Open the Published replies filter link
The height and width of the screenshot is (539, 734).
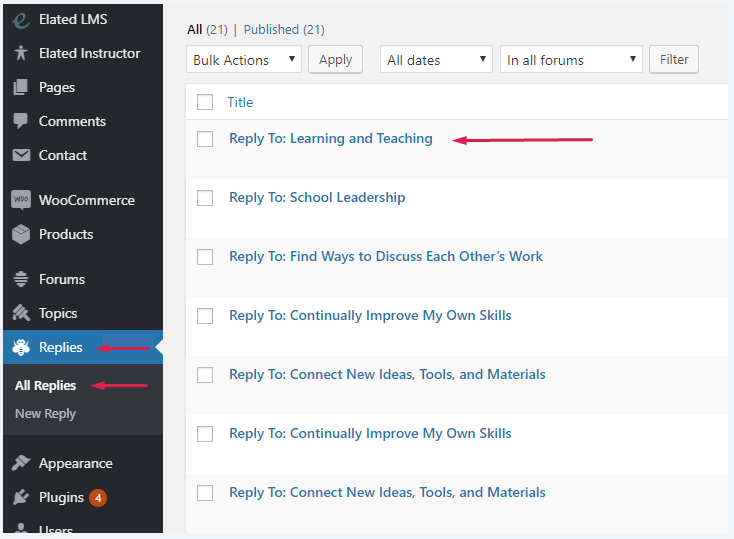[x=283, y=30]
